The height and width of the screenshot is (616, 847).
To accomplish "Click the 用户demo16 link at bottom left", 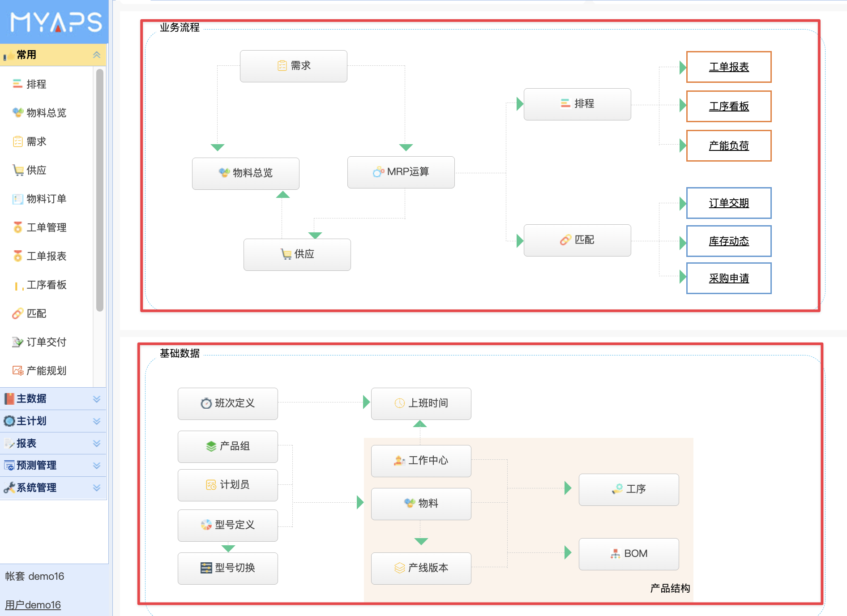I will [32, 604].
